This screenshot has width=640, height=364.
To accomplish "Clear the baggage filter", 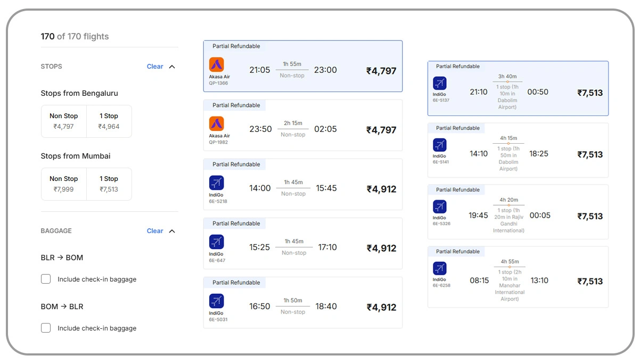I will pos(154,231).
